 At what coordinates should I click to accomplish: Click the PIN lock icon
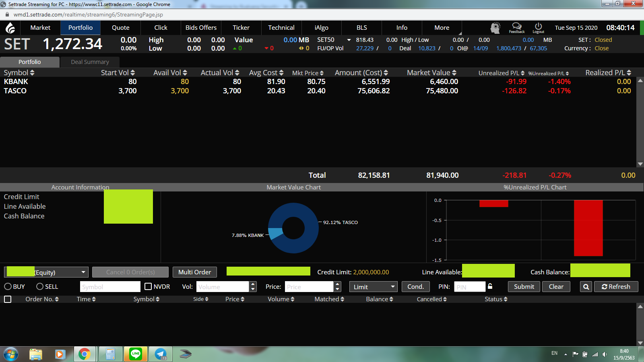click(490, 286)
